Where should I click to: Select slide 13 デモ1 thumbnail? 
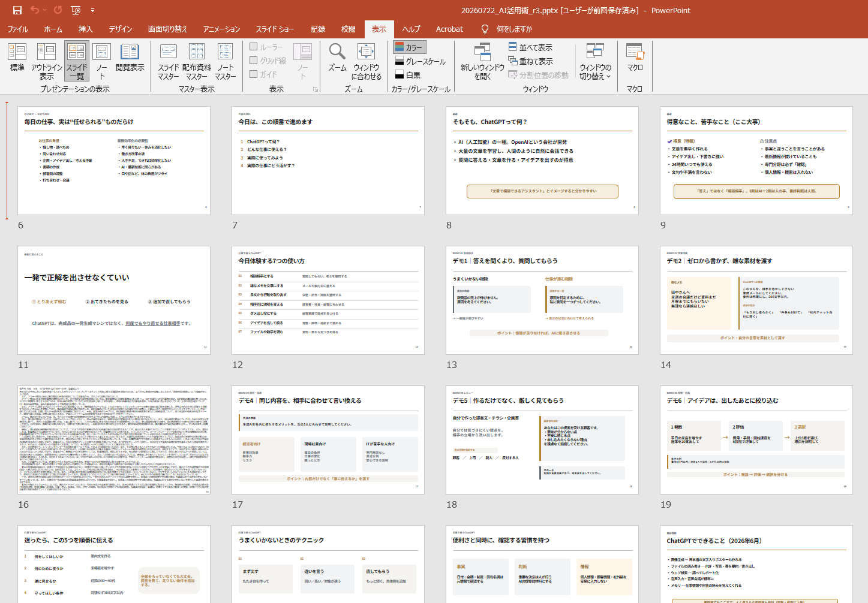click(542, 300)
